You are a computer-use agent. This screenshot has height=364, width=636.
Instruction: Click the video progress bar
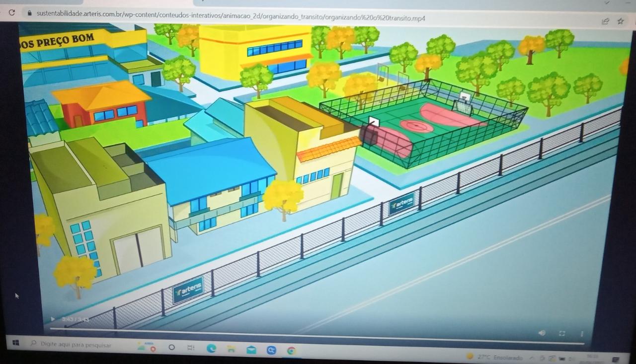pos(317,336)
